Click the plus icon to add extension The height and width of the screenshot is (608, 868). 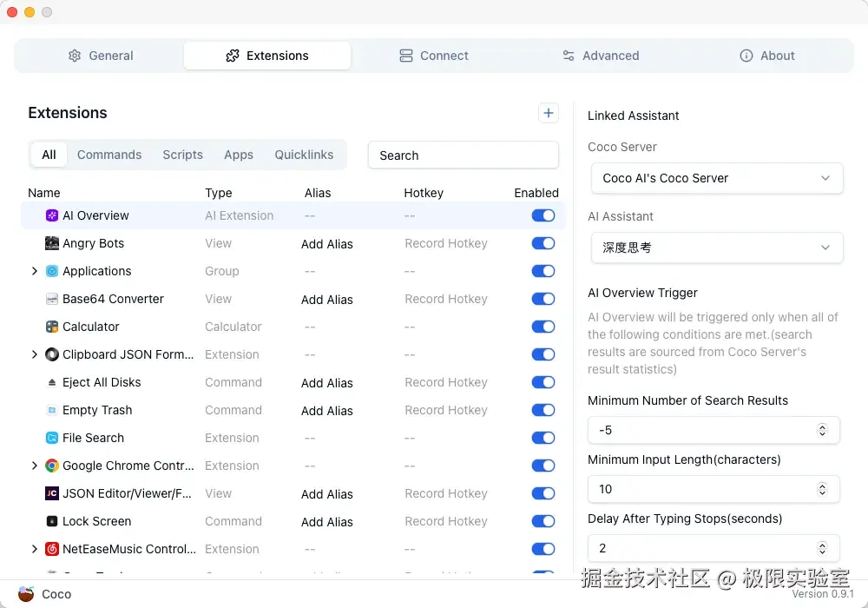tap(549, 113)
